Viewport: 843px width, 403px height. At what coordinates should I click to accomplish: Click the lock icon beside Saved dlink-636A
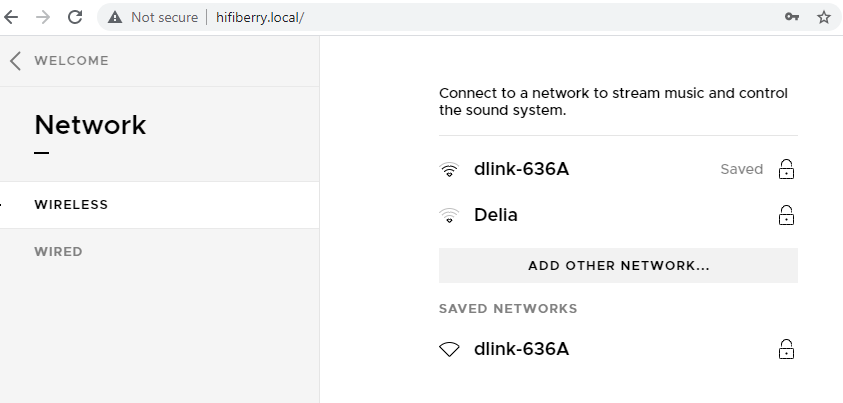pos(787,169)
